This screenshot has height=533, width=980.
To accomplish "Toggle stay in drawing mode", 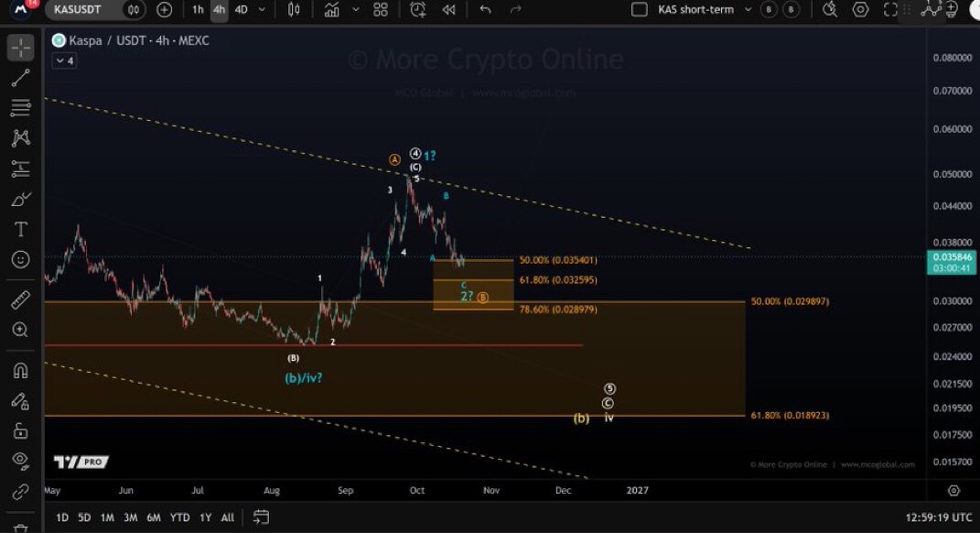I will coord(21,401).
